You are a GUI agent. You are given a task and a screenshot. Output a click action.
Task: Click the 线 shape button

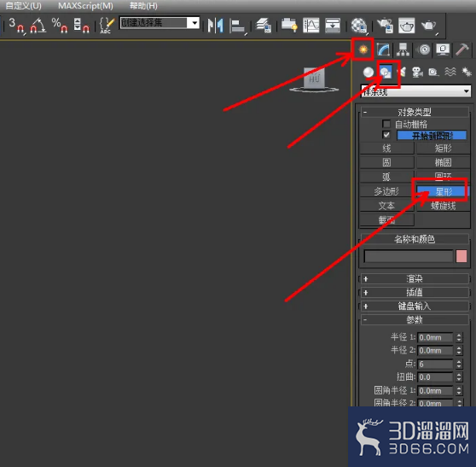386,149
